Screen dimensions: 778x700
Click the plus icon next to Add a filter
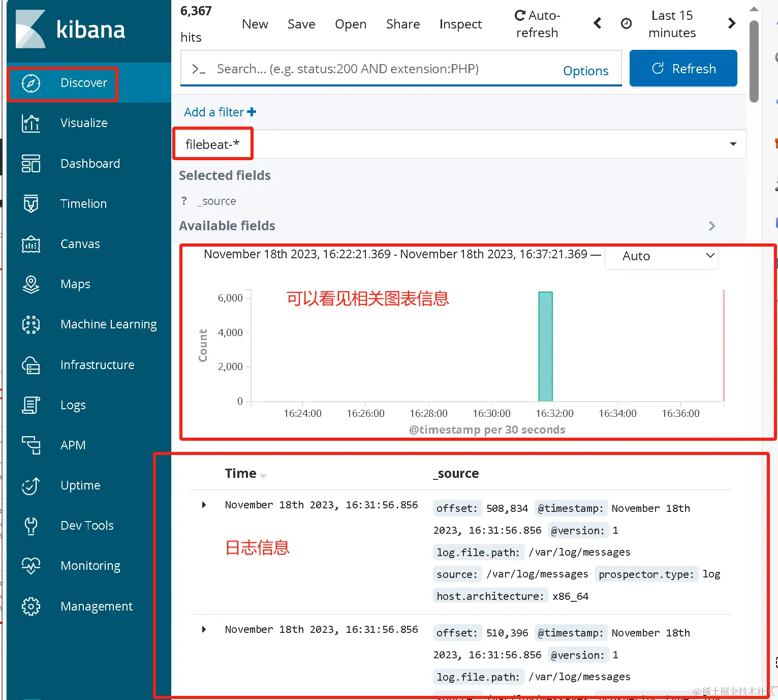(252, 112)
